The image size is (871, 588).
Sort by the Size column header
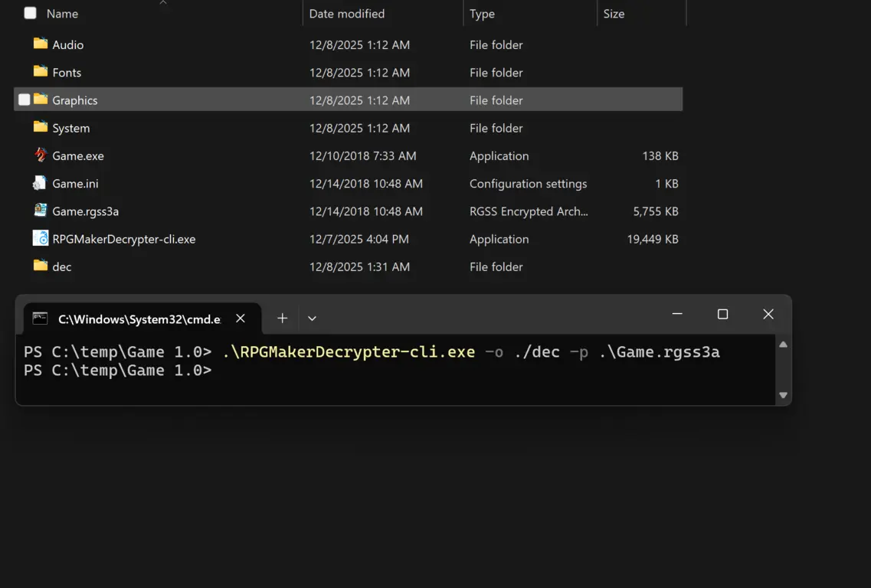tap(614, 14)
